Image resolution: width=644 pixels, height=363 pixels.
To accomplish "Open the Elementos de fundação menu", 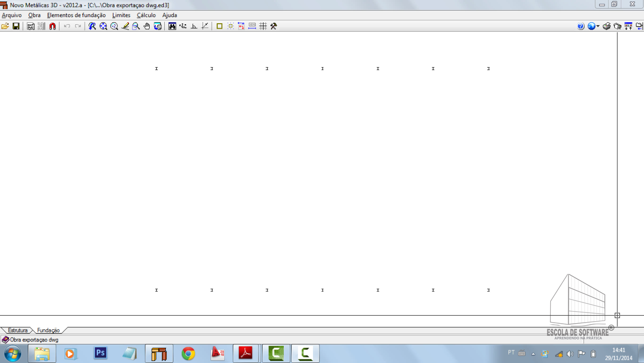I will tap(76, 15).
